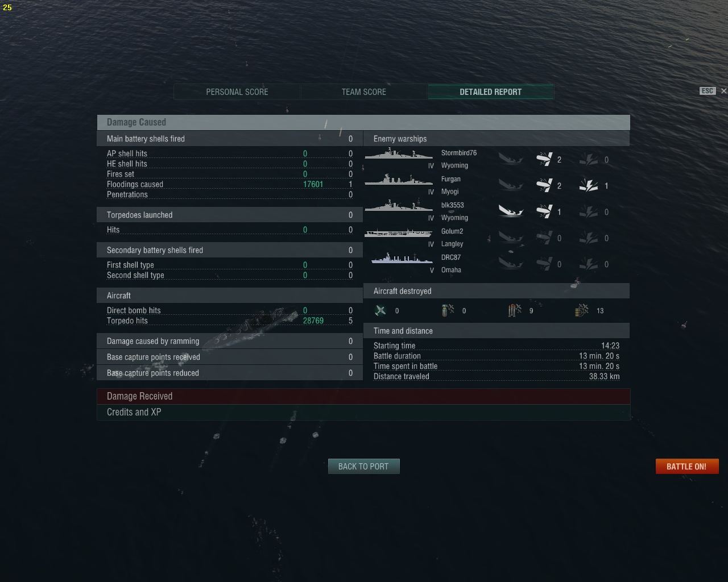Screen dimensions: 728x582
Task: Click Stormbird76's torpedo hits icon
Action: 544,159
